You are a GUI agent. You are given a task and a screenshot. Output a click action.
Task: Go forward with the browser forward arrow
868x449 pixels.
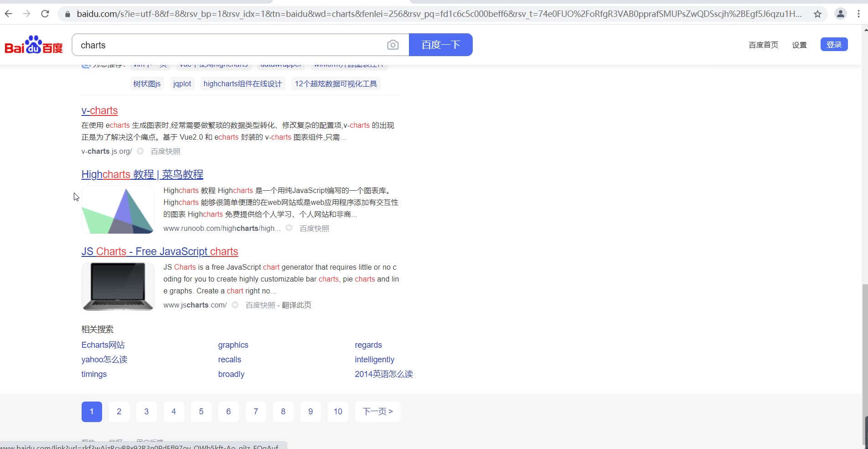27,14
